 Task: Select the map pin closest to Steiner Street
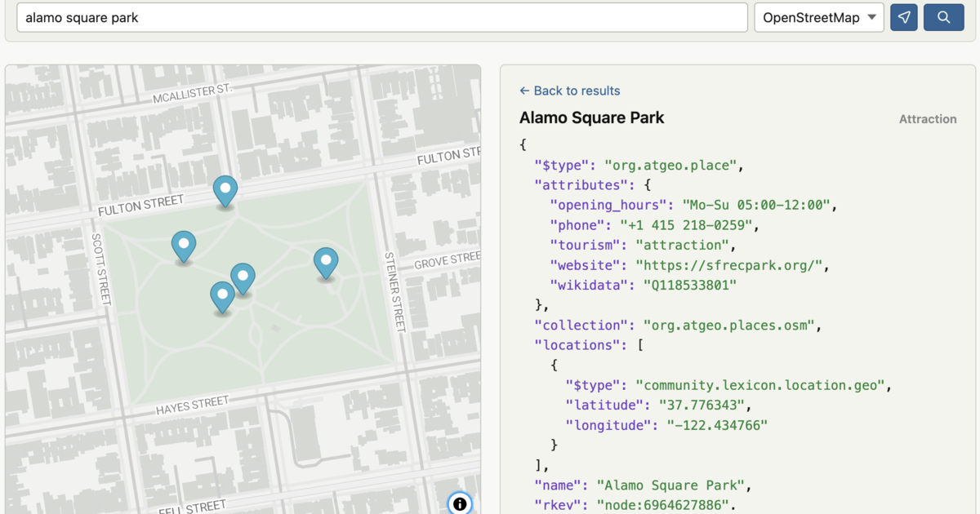pyautogui.click(x=326, y=262)
